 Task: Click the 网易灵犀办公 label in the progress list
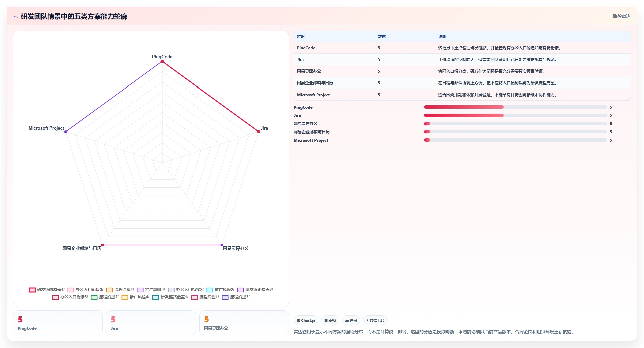[x=306, y=124]
